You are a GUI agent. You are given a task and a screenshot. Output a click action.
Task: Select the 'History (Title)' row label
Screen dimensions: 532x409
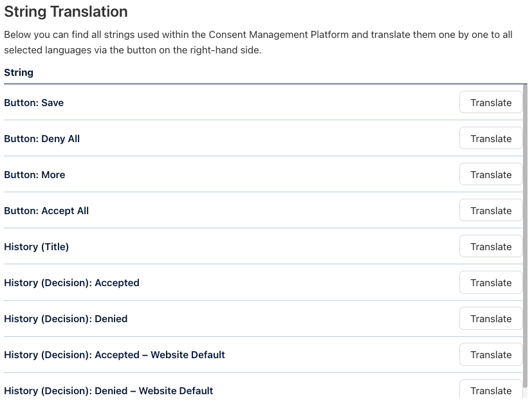tap(37, 247)
